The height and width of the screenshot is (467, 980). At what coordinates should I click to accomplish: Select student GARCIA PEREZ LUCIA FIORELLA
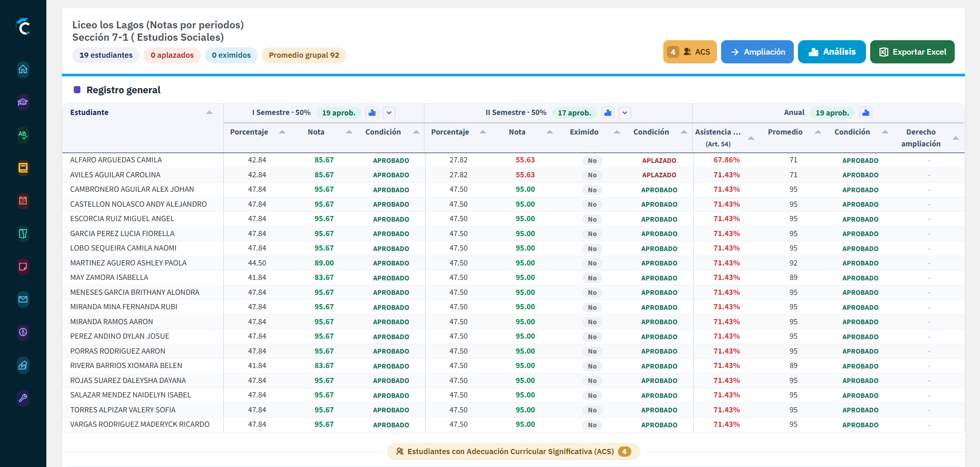(122, 233)
